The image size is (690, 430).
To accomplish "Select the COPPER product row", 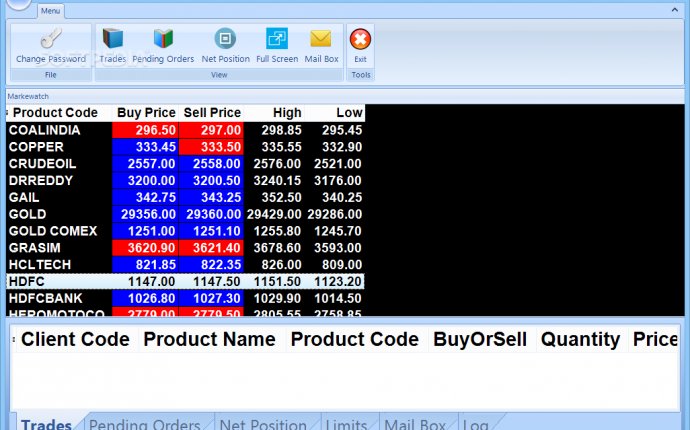I will pos(186,147).
